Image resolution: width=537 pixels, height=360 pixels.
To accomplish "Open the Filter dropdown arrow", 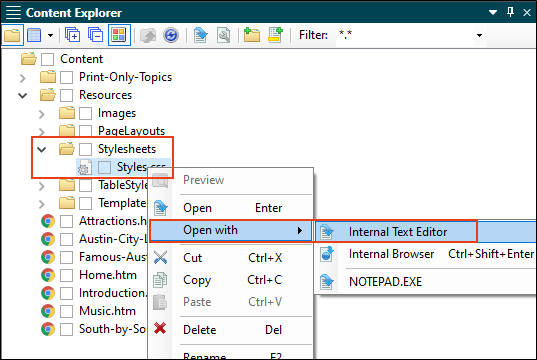I will tap(479, 35).
